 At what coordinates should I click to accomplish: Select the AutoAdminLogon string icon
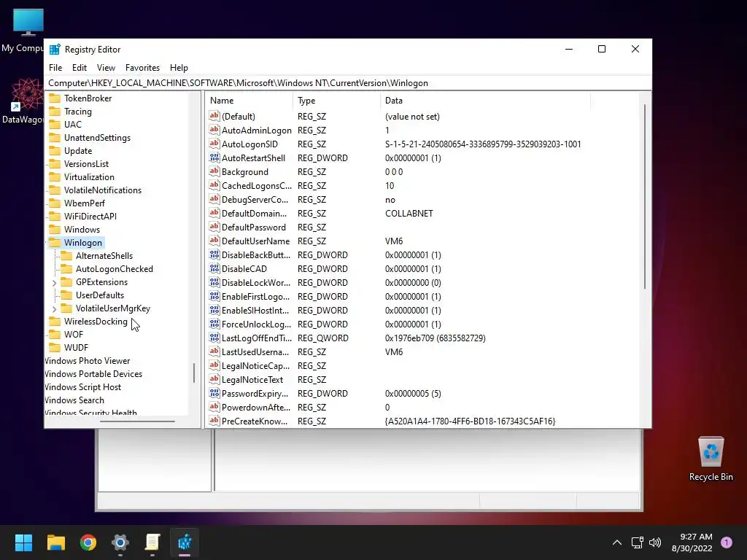click(x=214, y=130)
